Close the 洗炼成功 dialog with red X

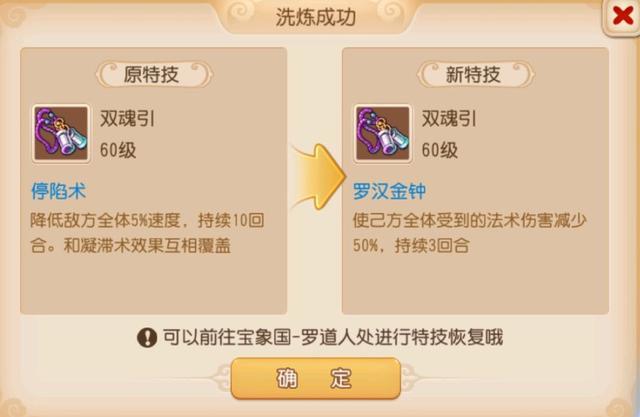coord(622,17)
